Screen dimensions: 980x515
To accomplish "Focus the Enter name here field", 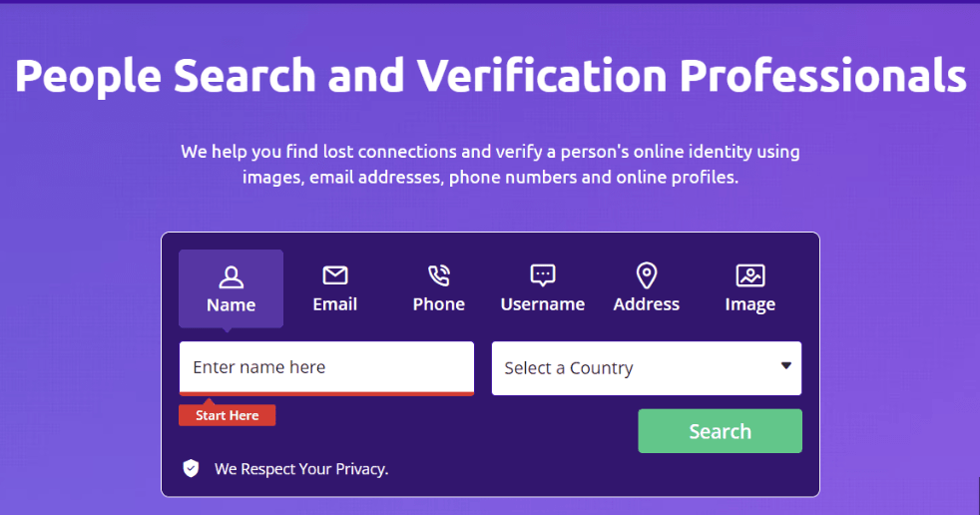I will point(326,367).
